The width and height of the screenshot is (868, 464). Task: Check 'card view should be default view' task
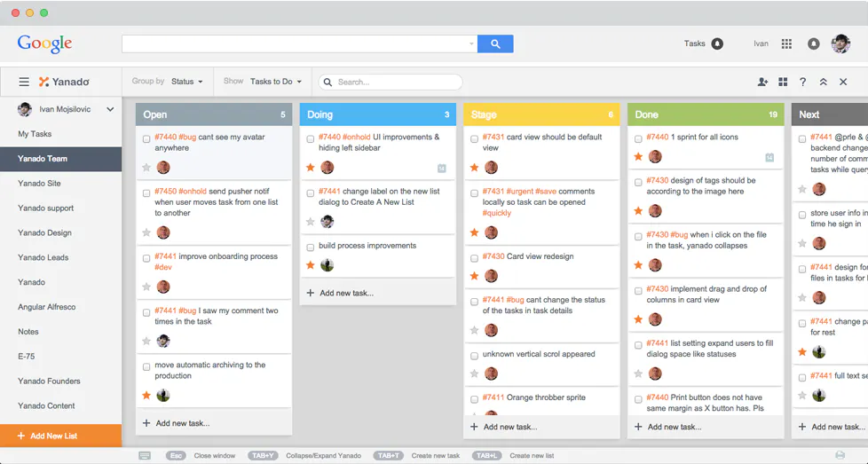point(474,139)
